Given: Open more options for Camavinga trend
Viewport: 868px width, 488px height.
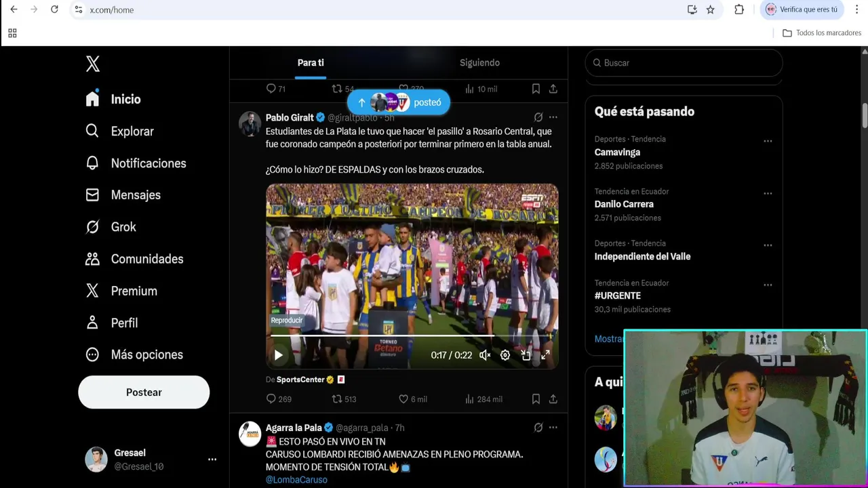Looking at the screenshot, I should [768, 141].
